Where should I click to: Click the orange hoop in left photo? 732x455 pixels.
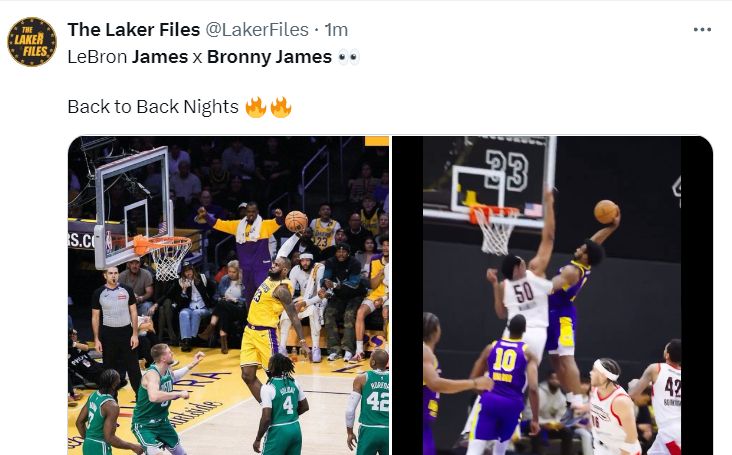(162, 244)
